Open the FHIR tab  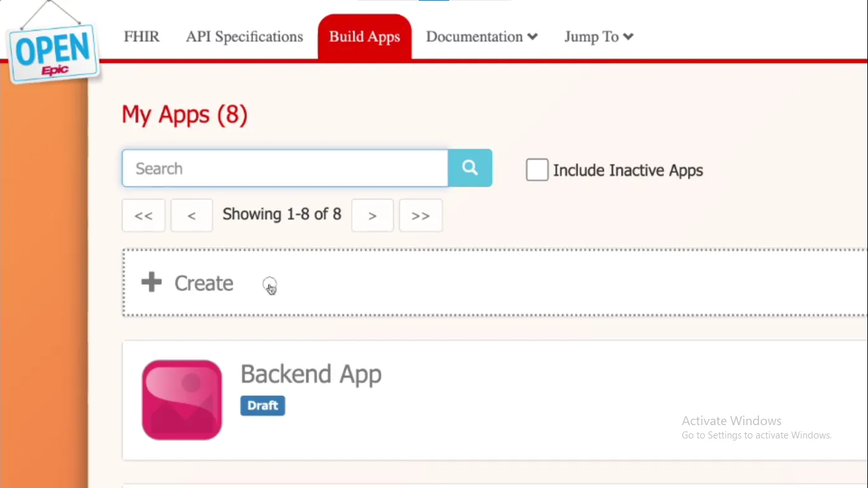[141, 36]
